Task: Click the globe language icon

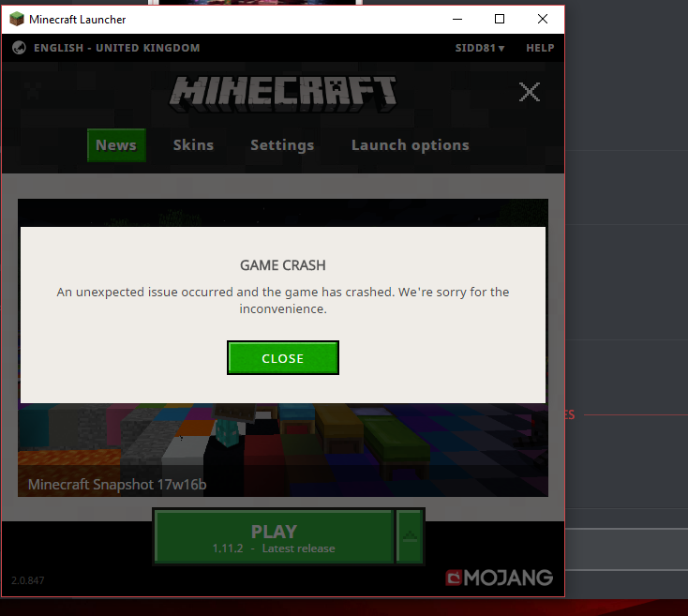Action: [19, 48]
